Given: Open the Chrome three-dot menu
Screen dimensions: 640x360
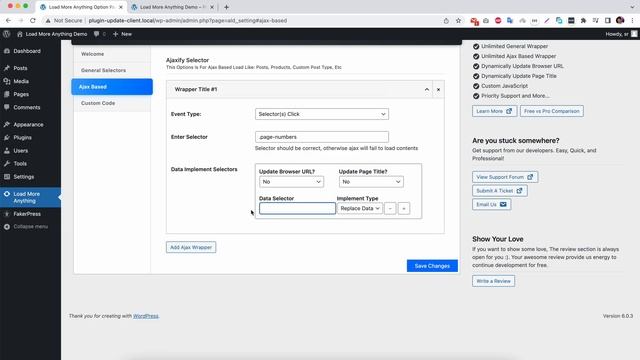Looking at the screenshot, I should (632, 20).
